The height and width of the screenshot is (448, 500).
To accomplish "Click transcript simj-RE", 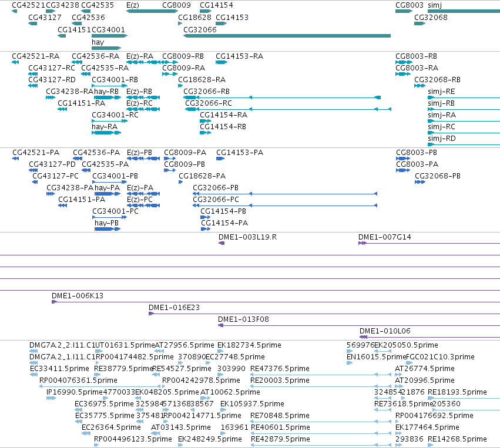I will 464,97.
